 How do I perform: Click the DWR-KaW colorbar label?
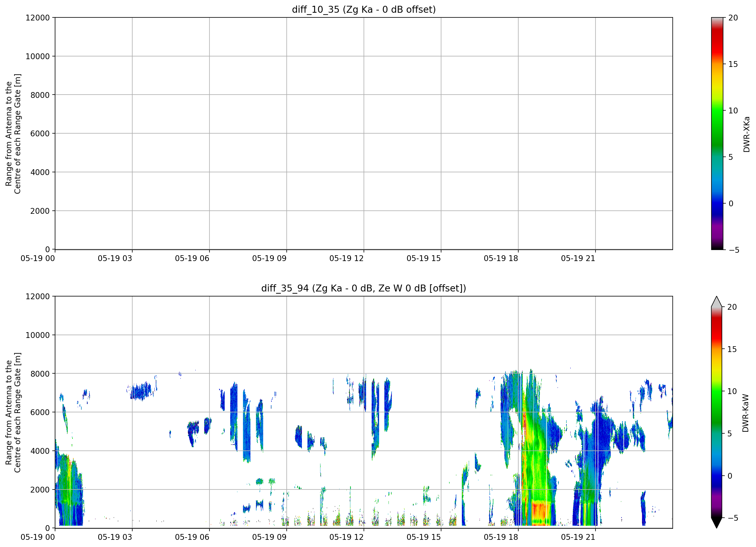(x=746, y=413)
